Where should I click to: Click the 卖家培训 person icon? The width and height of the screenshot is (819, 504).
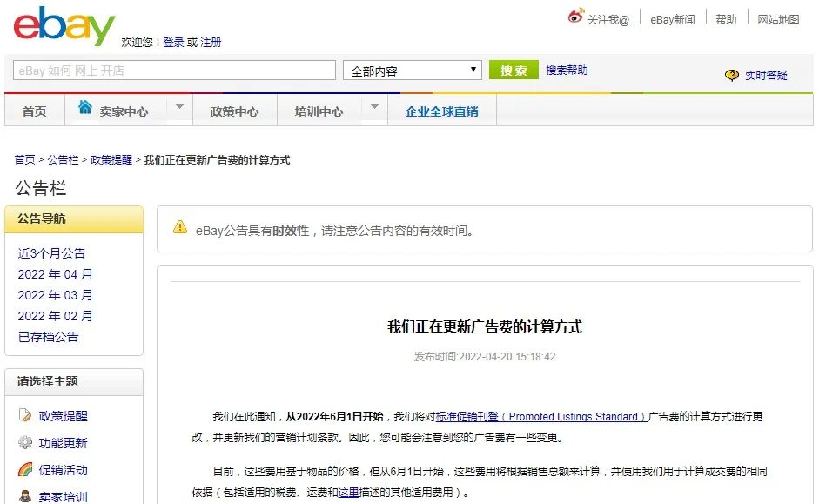click(x=25, y=496)
